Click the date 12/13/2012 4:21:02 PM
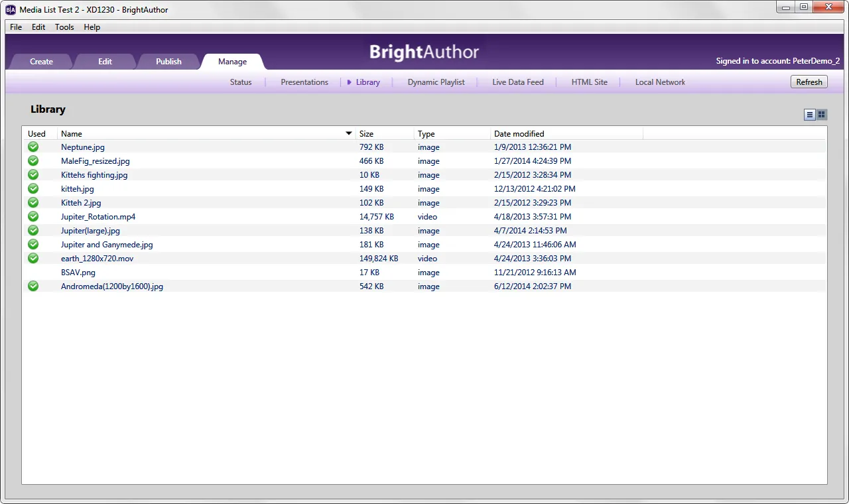This screenshot has height=504, width=849. (535, 189)
